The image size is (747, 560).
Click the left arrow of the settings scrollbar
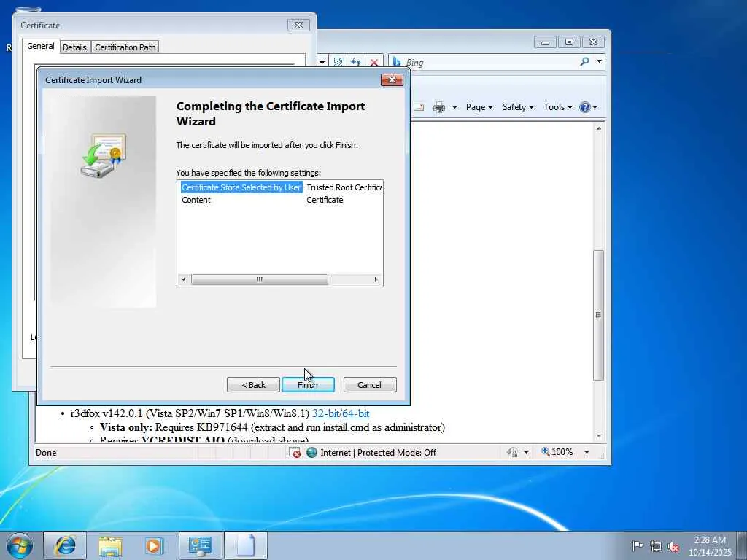tap(184, 279)
